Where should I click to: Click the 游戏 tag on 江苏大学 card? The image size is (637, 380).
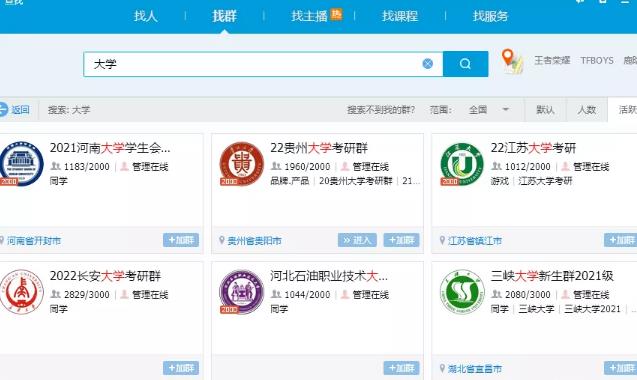(x=500, y=181)
